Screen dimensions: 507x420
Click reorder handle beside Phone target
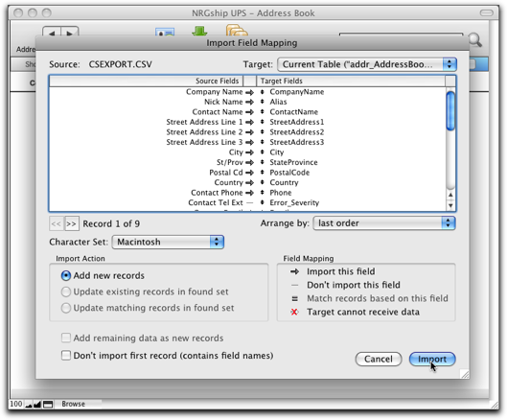tap(263, 193)
